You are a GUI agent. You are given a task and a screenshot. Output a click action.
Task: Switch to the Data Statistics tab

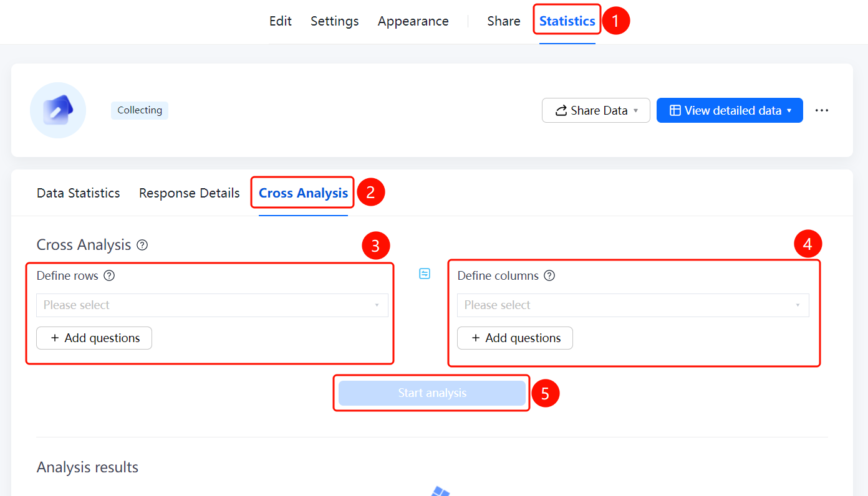(79, 193)
